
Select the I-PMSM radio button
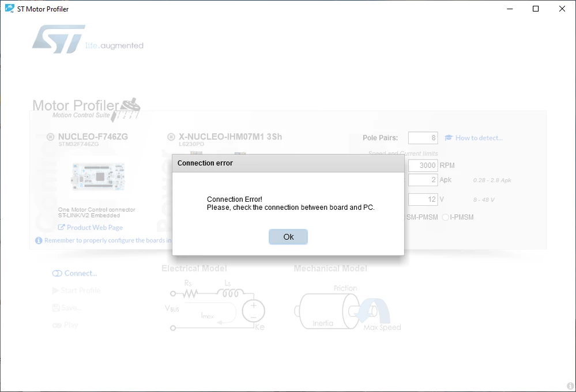click(446, 217)
